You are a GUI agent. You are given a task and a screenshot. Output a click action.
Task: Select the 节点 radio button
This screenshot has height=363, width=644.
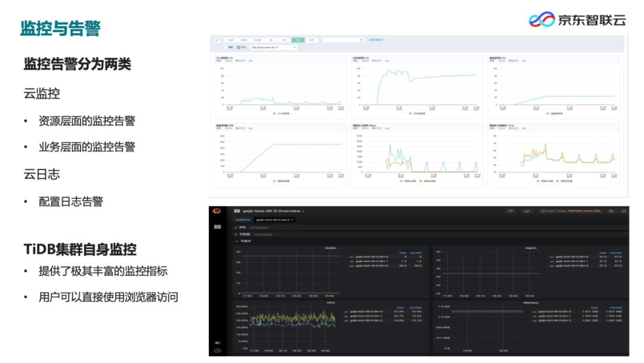point(238,47)
